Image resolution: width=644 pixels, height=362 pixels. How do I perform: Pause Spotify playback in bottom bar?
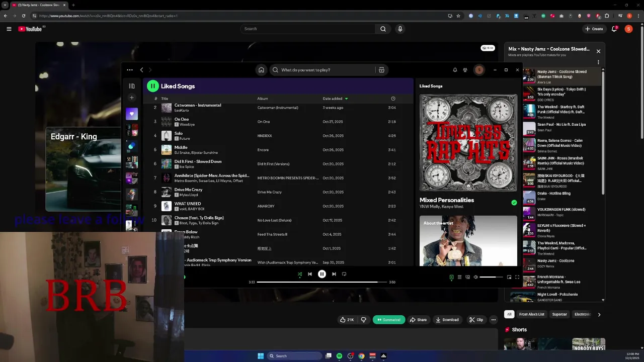322,274
